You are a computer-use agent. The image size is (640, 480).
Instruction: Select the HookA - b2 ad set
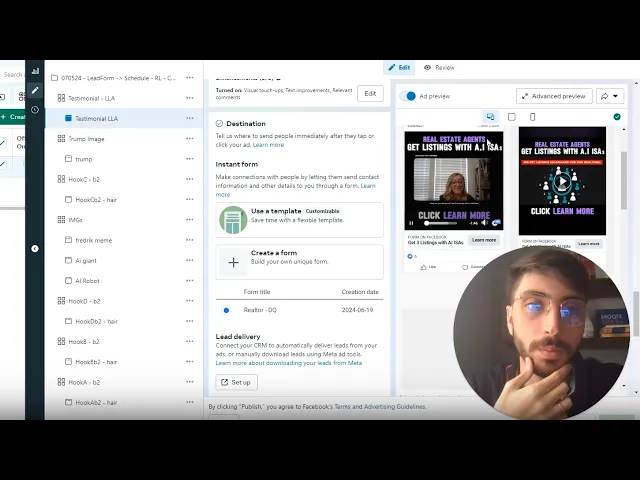(x=84, y=382)
